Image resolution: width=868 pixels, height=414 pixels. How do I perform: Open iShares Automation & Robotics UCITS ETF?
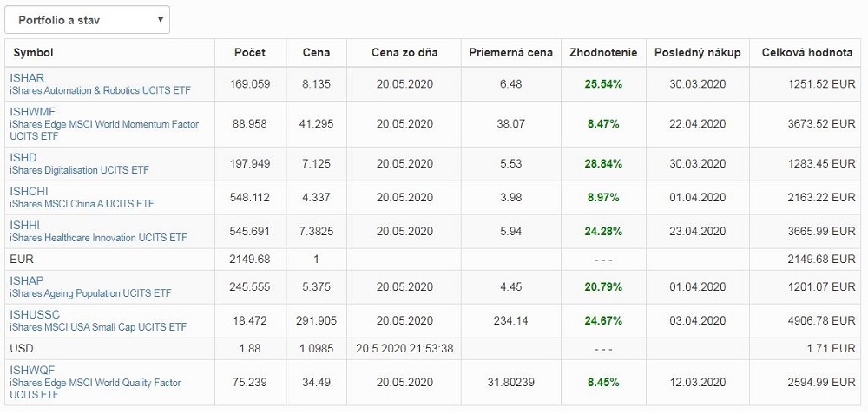[100, 90]
